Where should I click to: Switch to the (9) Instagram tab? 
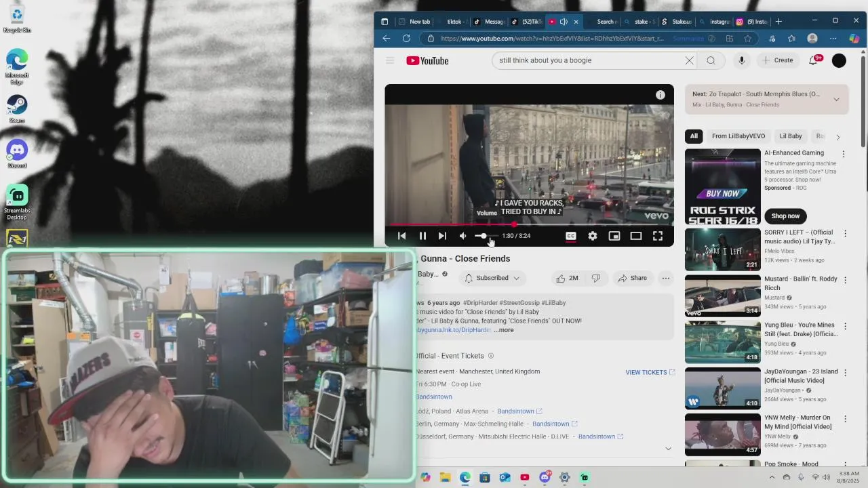point(751,22)
